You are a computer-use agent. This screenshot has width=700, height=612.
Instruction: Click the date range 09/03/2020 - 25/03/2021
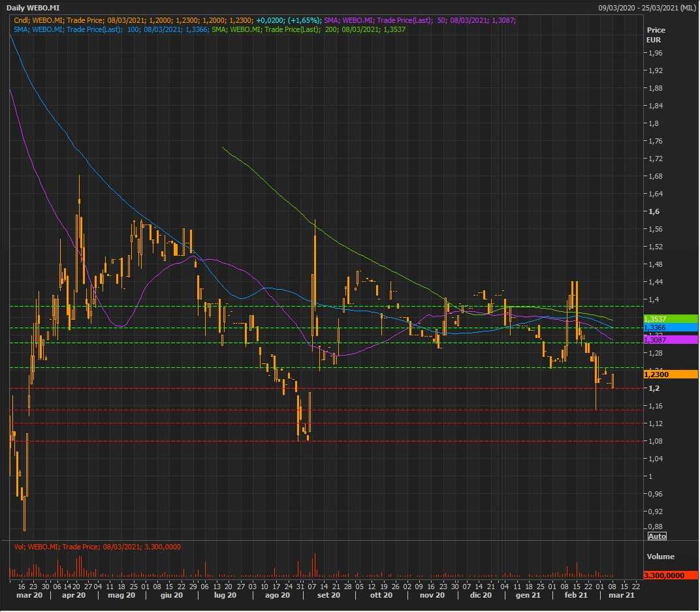pyautogui.click(x=647, y=7)
